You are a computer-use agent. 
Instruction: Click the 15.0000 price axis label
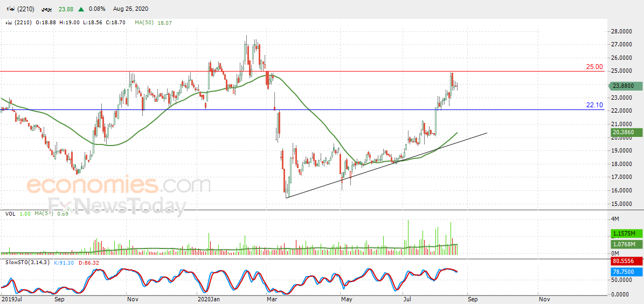click(621, 204)
